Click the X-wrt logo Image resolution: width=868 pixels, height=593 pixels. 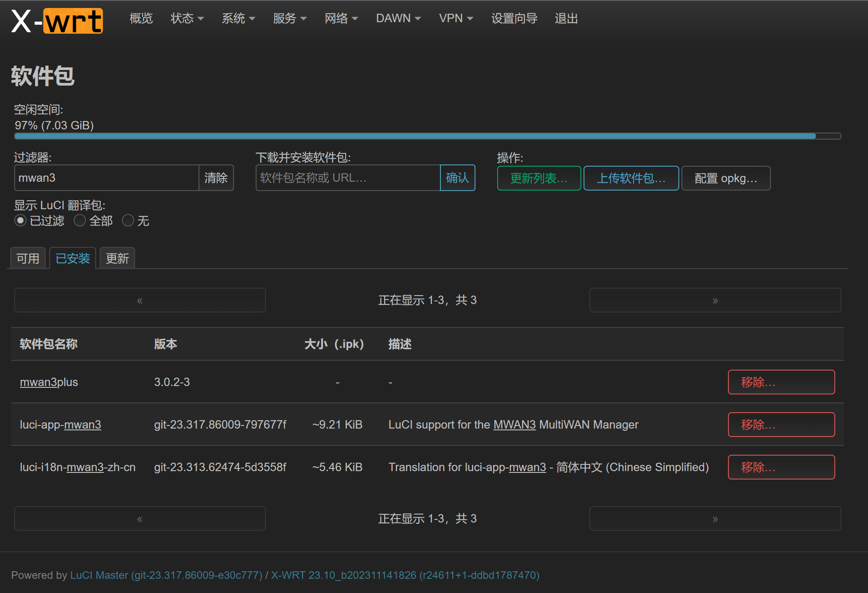56,20
